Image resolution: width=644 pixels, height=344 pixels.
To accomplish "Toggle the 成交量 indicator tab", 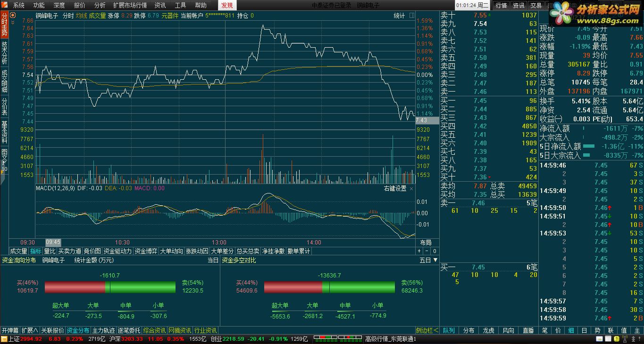I will click(x=19, y=251).
